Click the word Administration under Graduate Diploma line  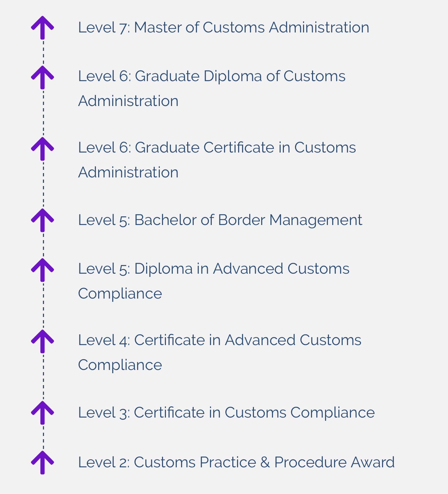click(x=128, y=101)
